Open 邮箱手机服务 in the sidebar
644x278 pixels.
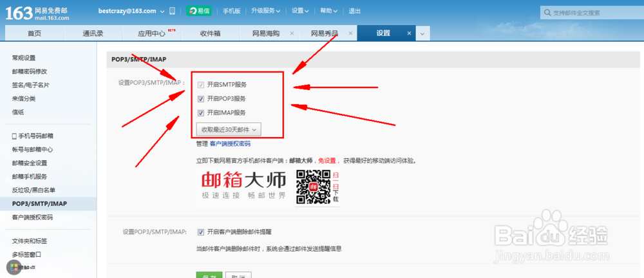pos(30,176)
